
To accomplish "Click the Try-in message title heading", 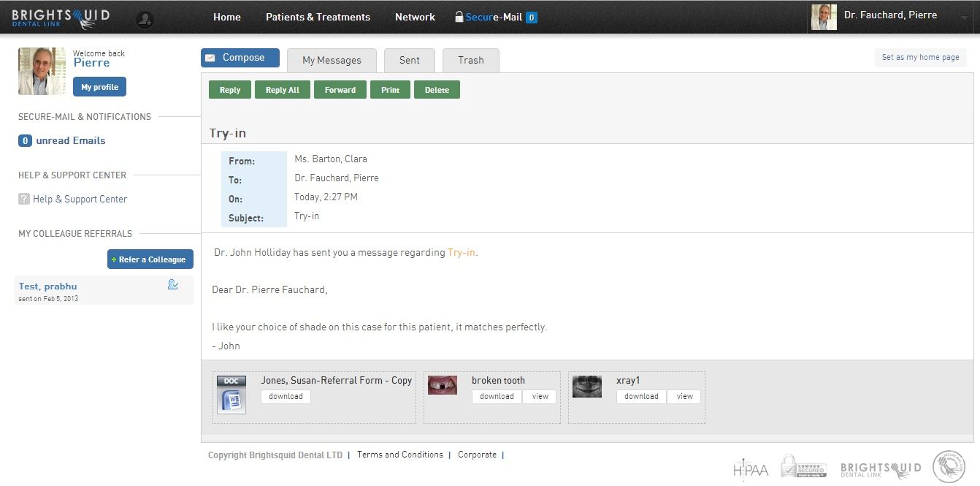I will click(228, 133).
